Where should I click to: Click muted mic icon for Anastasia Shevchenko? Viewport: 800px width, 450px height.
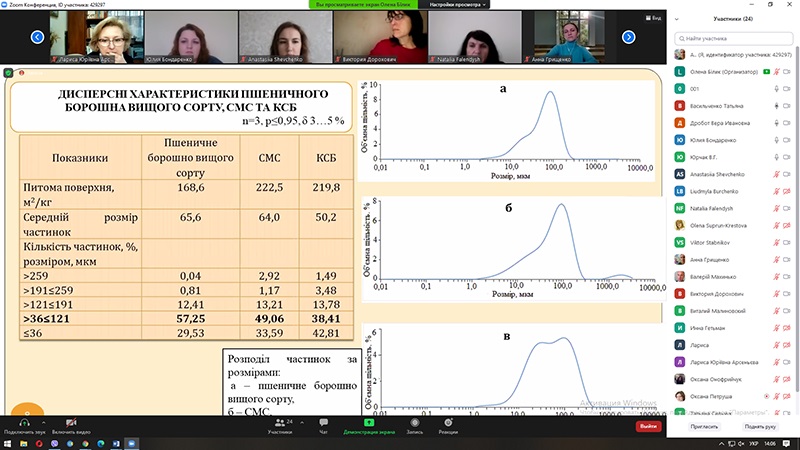click(x=777, y=174)
